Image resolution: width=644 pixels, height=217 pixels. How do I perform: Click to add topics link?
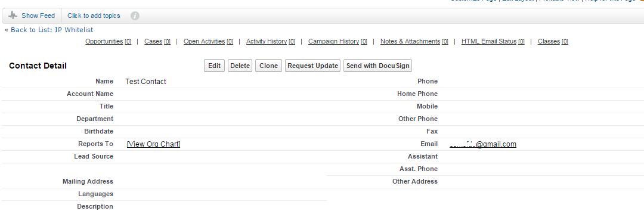coord(94,15)
